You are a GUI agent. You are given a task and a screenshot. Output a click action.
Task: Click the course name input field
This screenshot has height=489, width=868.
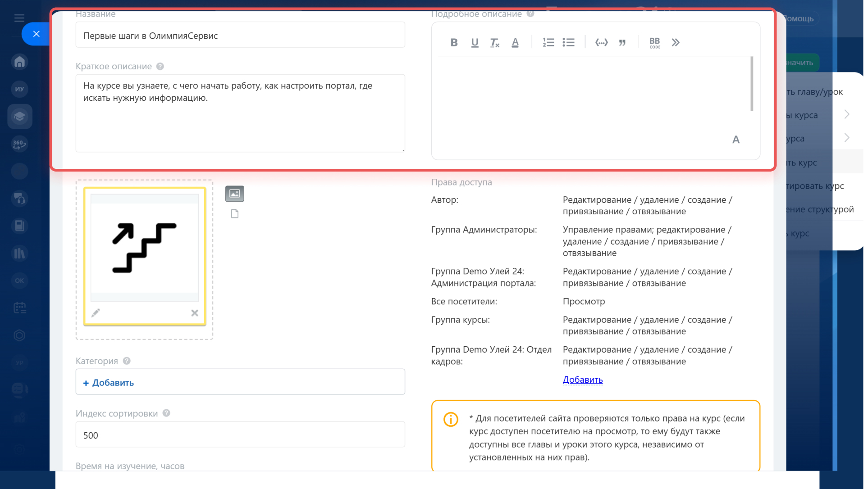pyautogui.click(x=240, y=36)
